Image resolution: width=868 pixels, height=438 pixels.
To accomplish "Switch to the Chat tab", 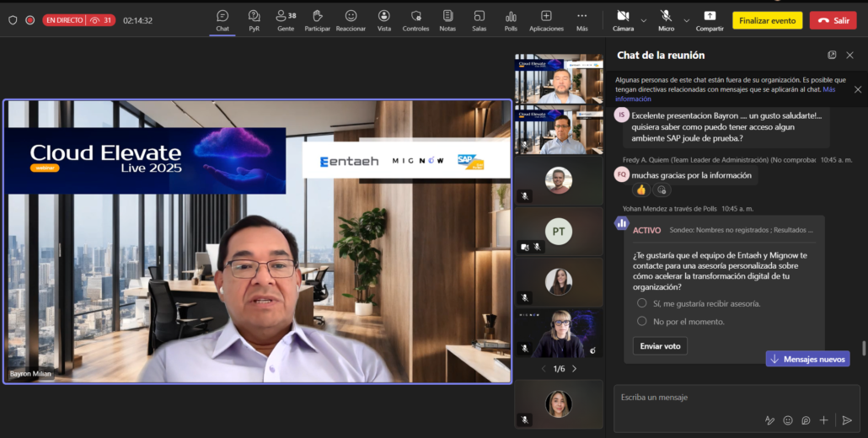I will tap(222, 19).
